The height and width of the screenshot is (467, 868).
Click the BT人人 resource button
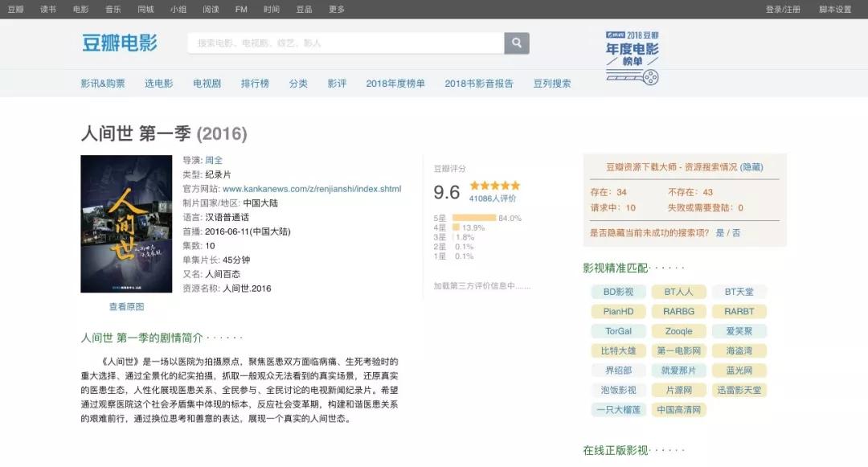(679, 292)
